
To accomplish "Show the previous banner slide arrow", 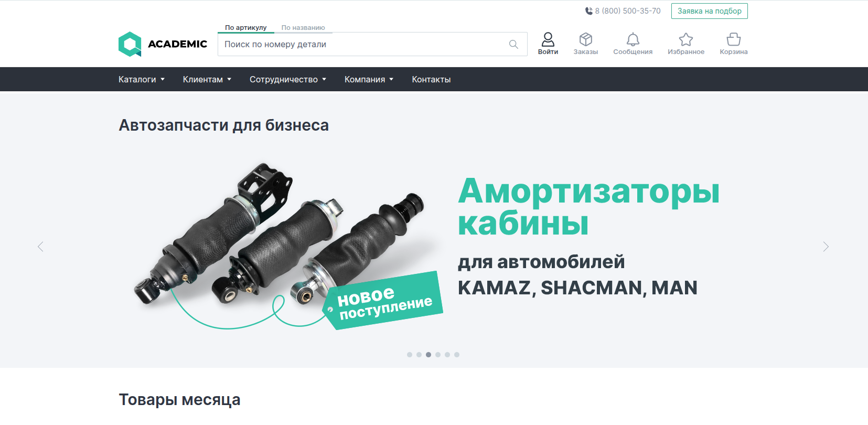I will point(40,247).
